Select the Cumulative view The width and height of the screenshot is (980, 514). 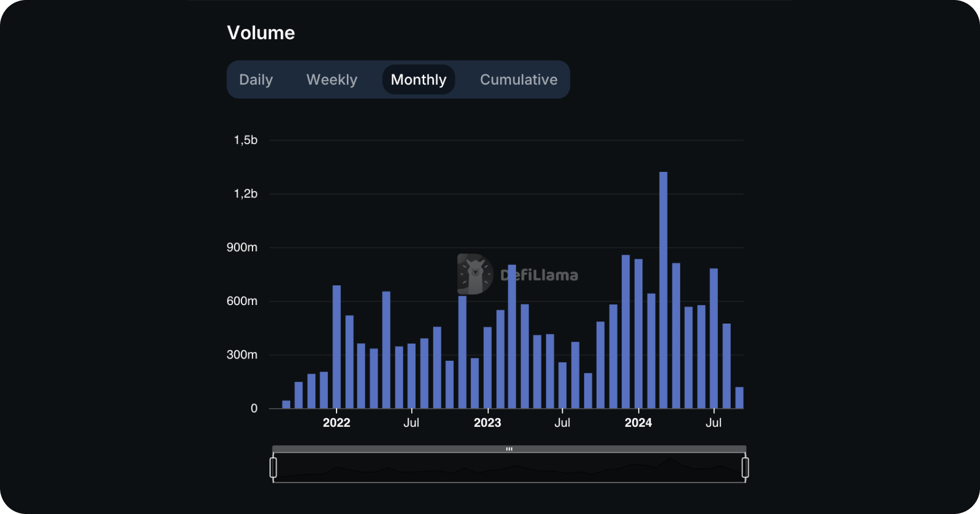518,80
